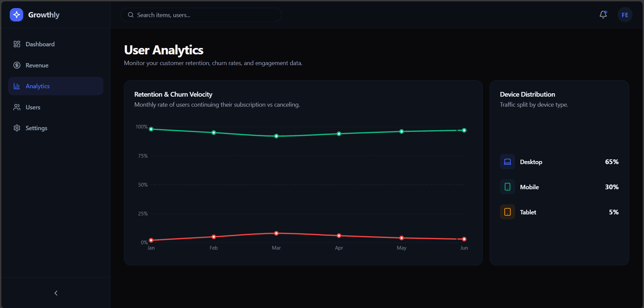Image resolution: width=644 pixels, height=308 pixels.
Task: Open notifications bell
Action: pyautogui.click(x=603, y=15)
